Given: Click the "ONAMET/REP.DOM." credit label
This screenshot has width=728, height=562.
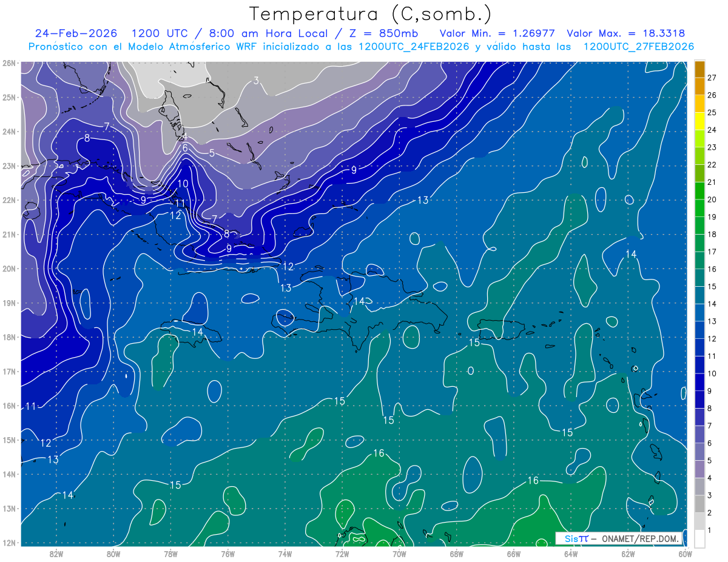Looking at the screenshot, I should point(639,538).
